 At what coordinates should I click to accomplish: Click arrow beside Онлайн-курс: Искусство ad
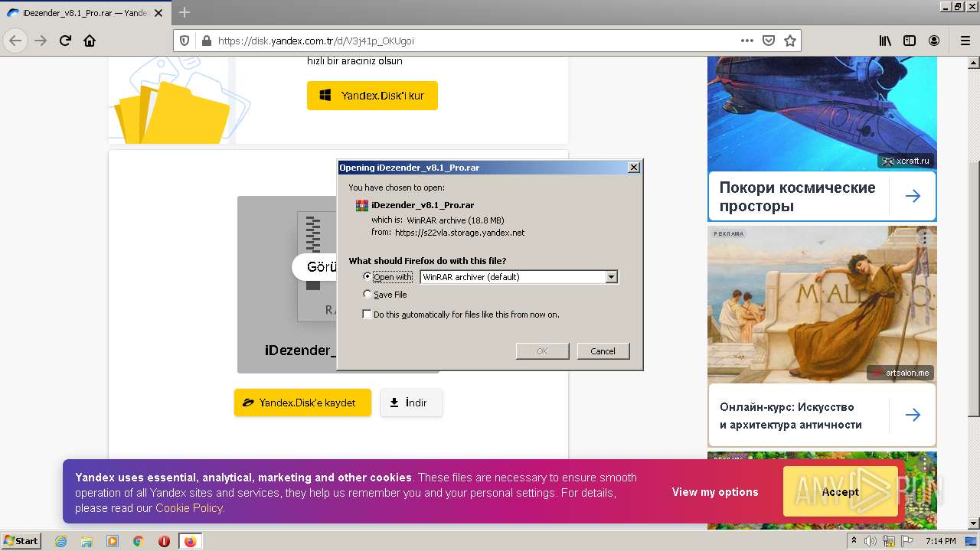[913, 415]
